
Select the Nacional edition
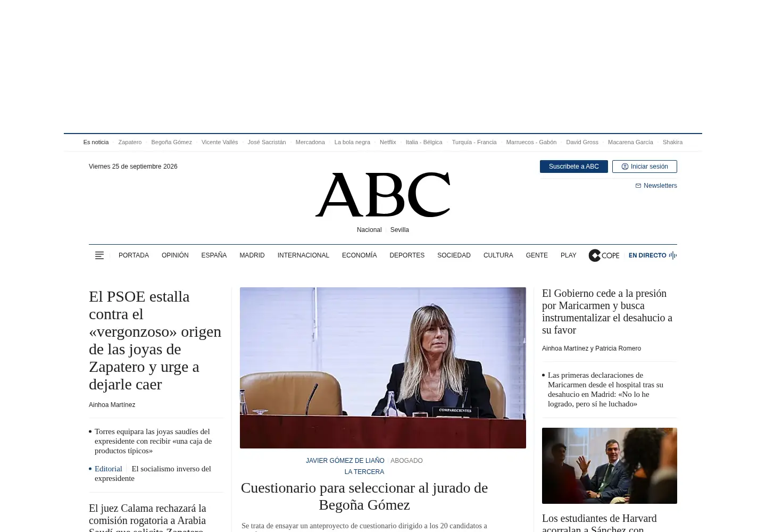pos(369,230)
